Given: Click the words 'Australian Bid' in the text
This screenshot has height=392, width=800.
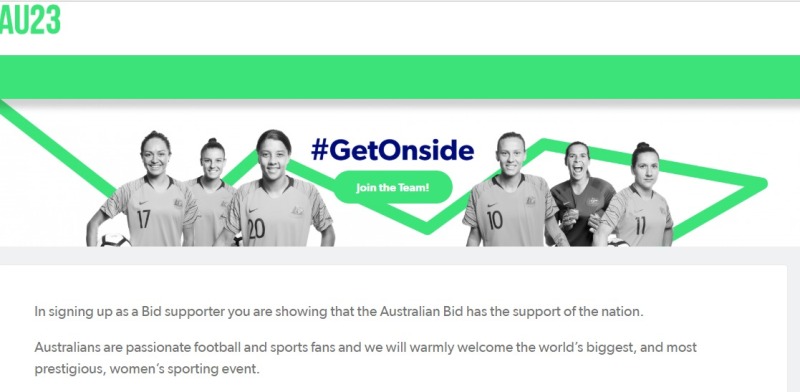Looking at the screenshot, I should (x=421, y=311).
